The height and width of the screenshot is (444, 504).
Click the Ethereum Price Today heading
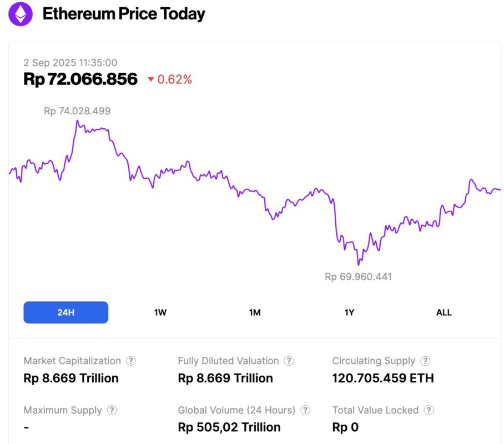[x=124, y=14]
